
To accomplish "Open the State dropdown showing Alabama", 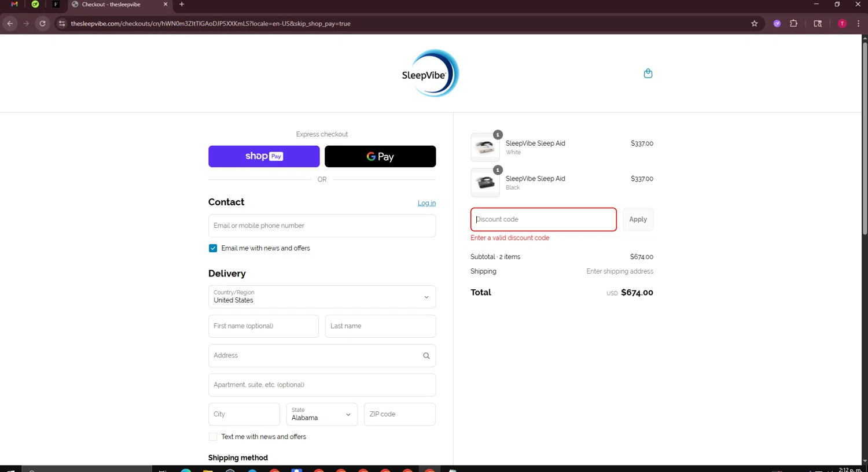I will 322,414.
